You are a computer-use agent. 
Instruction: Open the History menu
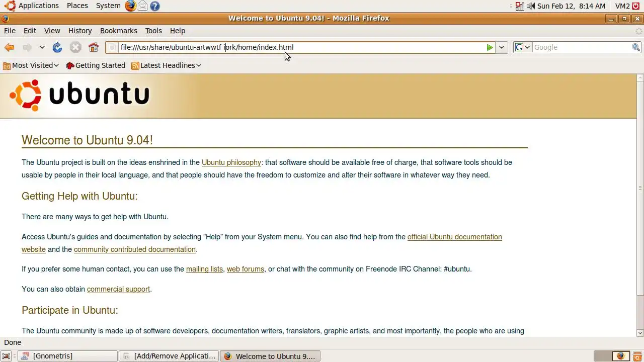tap(80, 31)
